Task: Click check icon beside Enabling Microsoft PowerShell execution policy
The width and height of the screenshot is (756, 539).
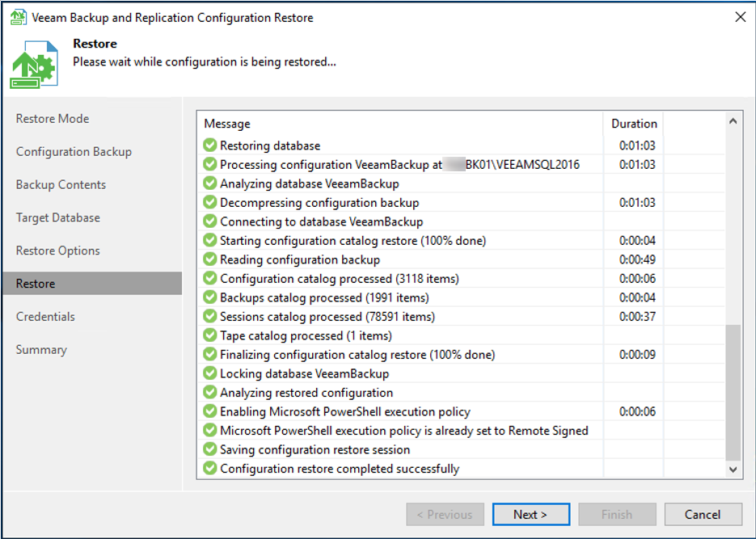Action: click(x=209, y=411)
